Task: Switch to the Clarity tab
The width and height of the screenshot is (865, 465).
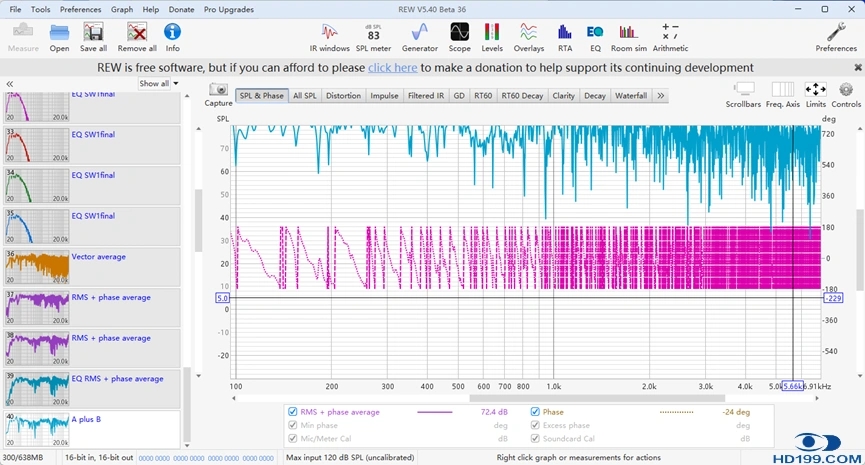Action: click(564, 95)
